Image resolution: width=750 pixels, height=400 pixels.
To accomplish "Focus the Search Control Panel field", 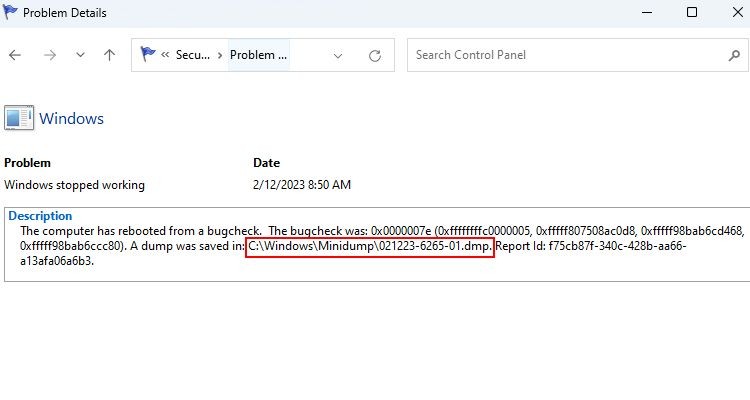I will 577,56.
